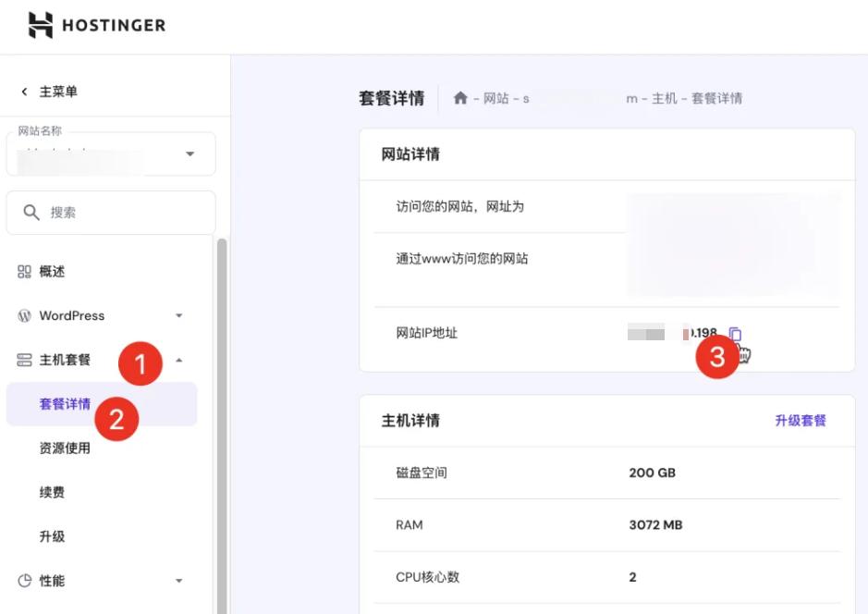Viewport: 868px width, 614px height.
Task: Click the 升级套餐 upgrade link
Action: pos(801,421)
